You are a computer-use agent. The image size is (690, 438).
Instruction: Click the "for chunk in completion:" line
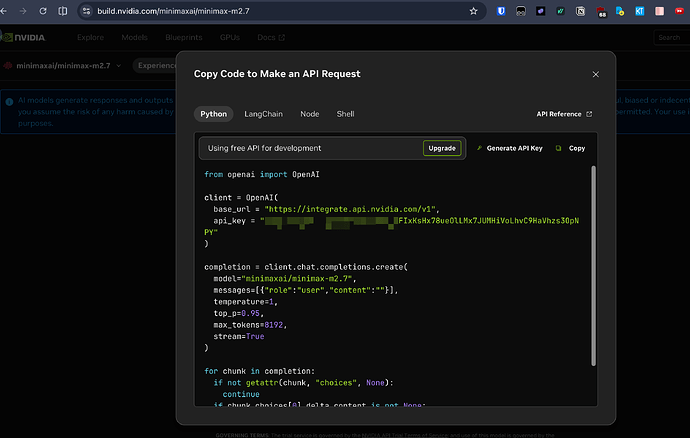[x=259, y=371]
